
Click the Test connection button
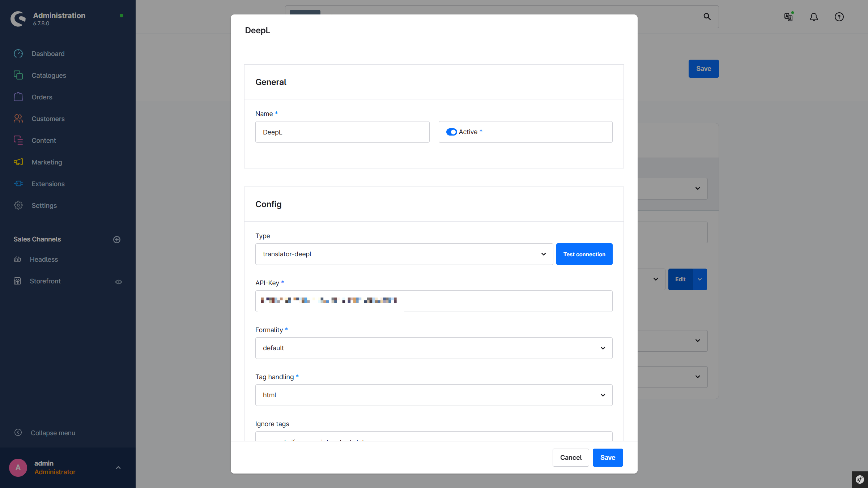coord(584,254)
